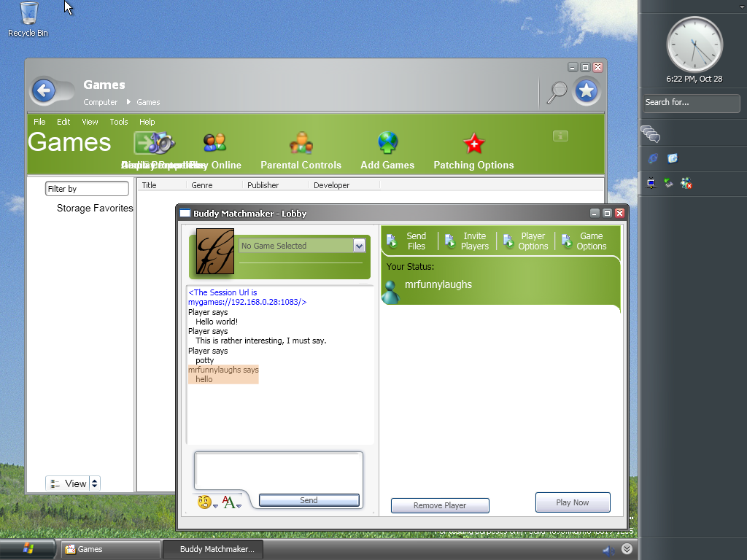Open the Start button on taskbar
The height and width of the screenshot is (560, 747).
(28, 549)
